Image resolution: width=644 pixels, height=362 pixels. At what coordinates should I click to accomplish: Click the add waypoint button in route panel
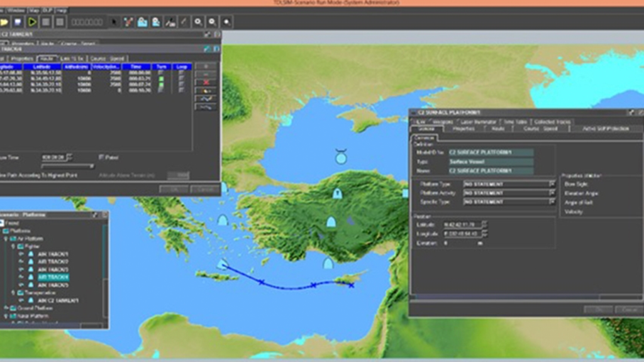[206, 67]
